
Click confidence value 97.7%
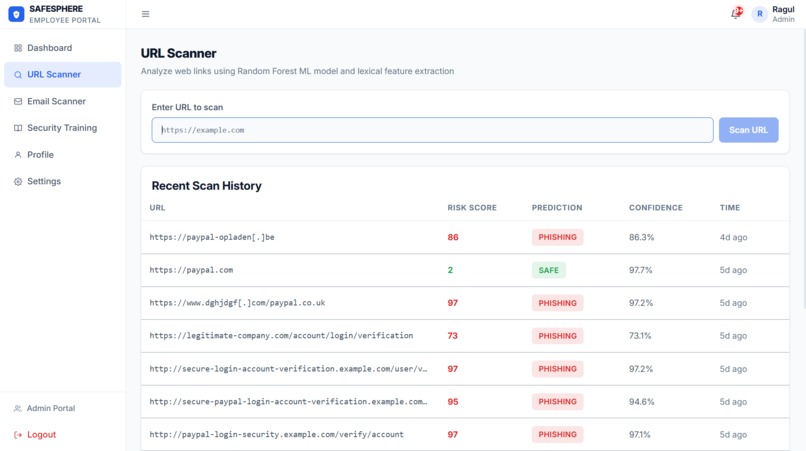(640, 270)
